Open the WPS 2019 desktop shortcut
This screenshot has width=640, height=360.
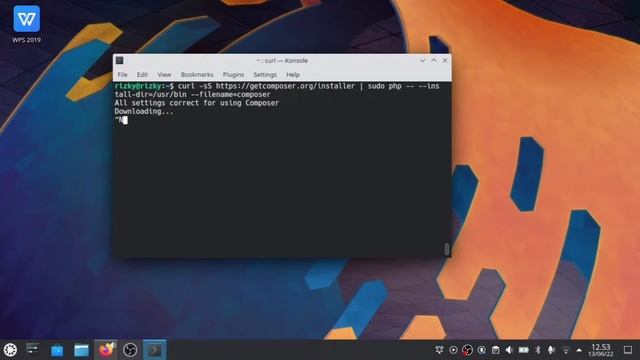[x=27, y=24]
